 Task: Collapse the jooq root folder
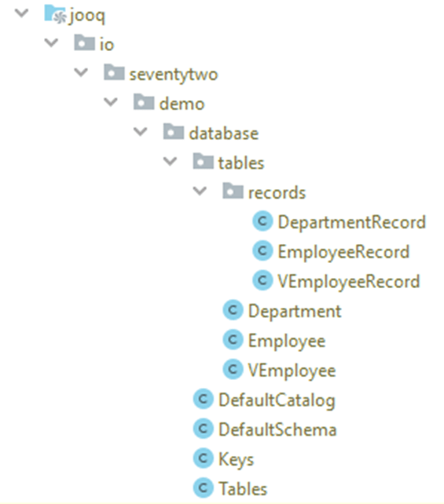[22, 13]
